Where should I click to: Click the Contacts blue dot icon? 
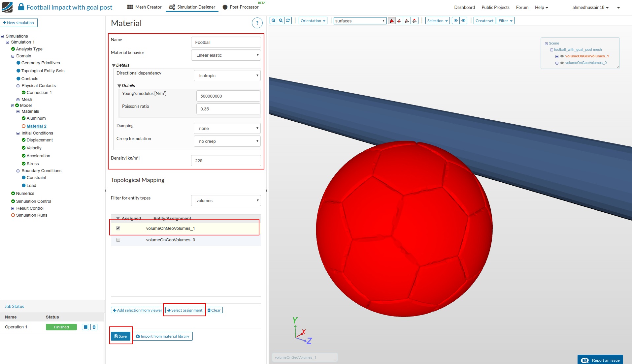point(18,79)
